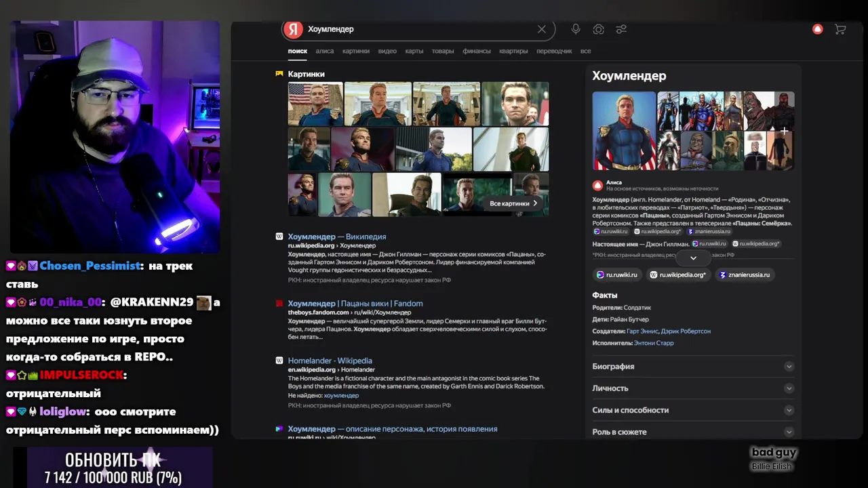
Task: Open the карты tab
Action: click(x=414, y=51)
